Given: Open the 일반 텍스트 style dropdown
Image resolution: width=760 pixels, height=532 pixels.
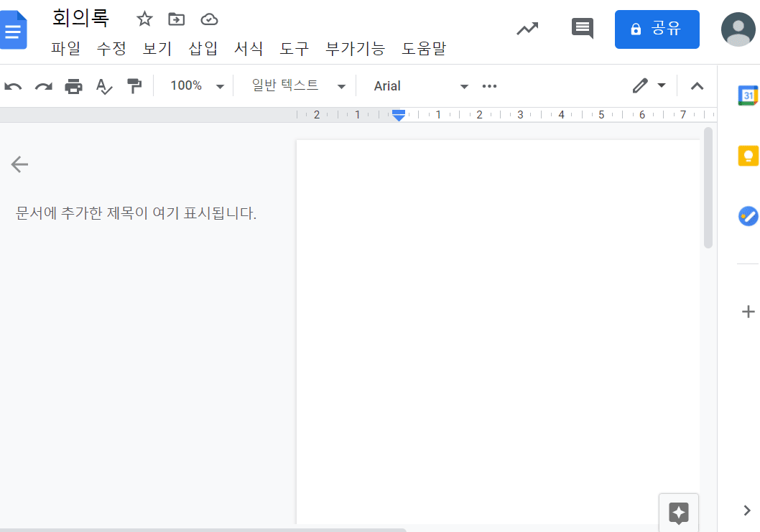Looking at the screenshot, I should [299, 85].
